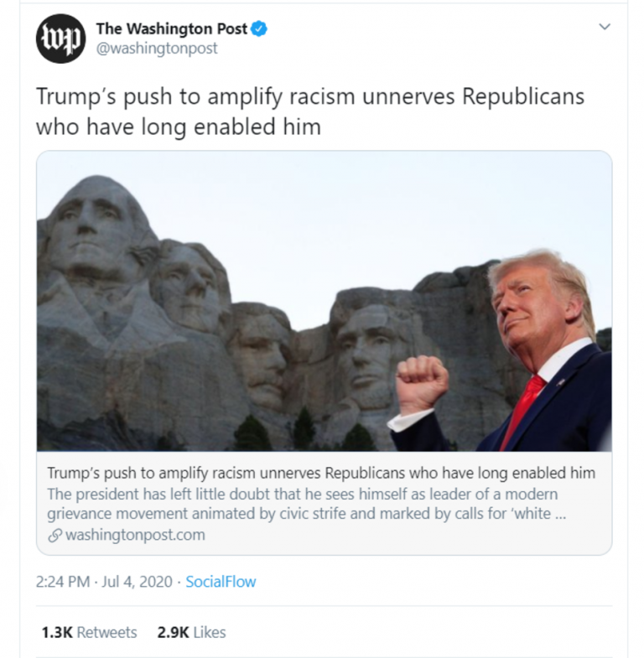Select the tweet headline text

(309, 111)
